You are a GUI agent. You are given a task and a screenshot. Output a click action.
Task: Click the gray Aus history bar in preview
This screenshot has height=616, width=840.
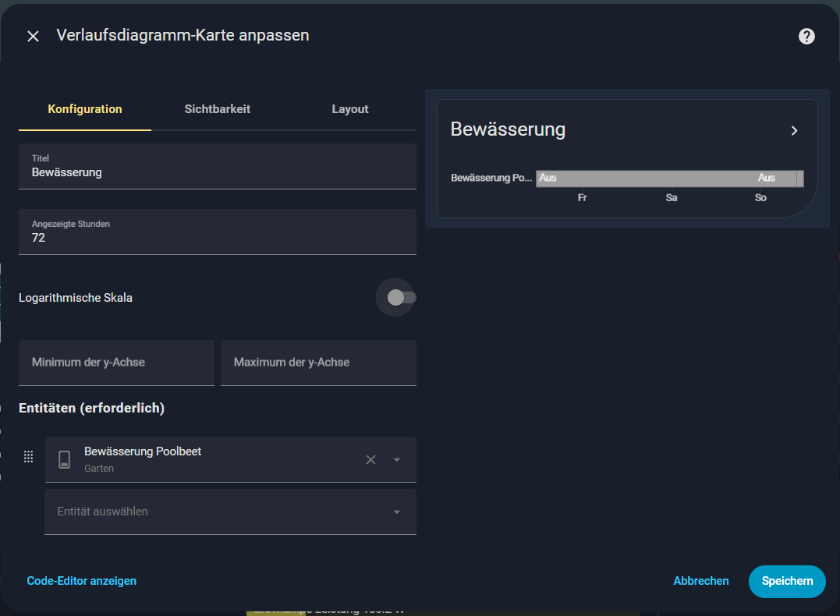(655, 179)
